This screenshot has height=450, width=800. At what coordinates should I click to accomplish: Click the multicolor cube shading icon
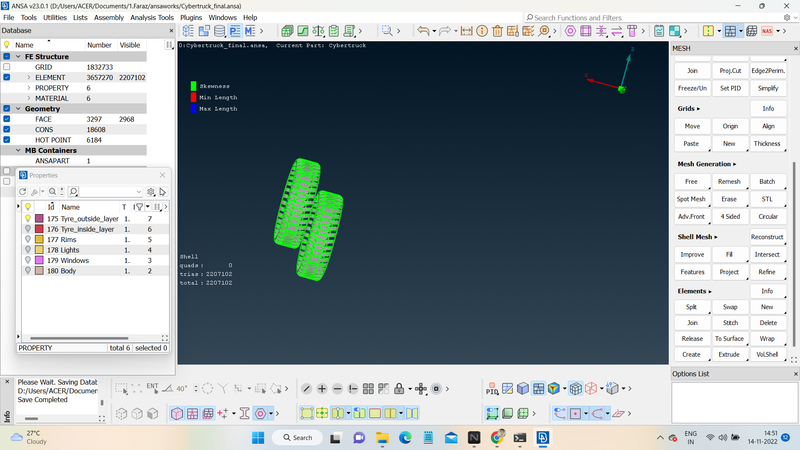554,389
